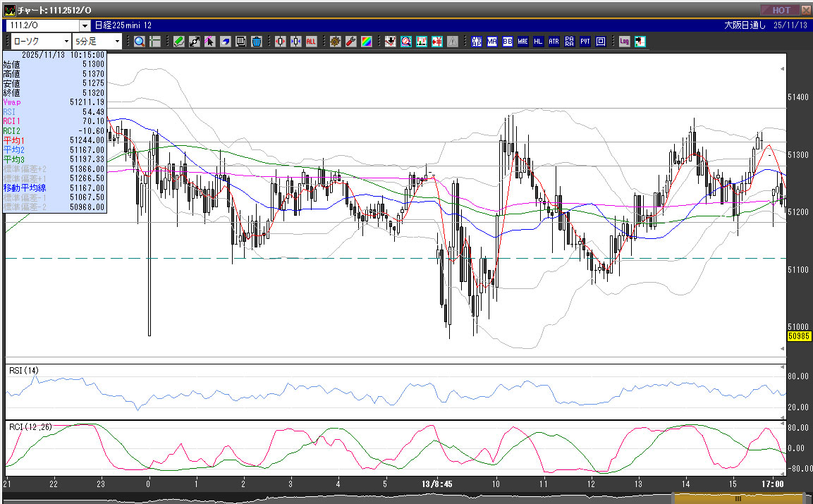Toggle the MA moving average indicator

(492, 42)
